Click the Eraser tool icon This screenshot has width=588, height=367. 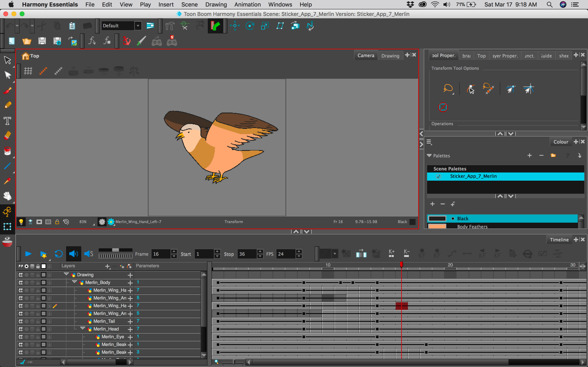(8, 135)
